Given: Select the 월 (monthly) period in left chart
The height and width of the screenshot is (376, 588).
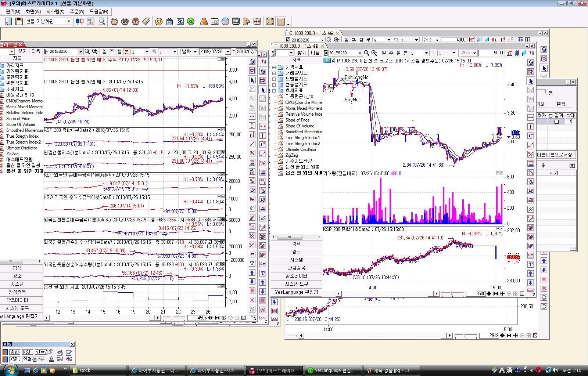Looking at the screenshot, I should (x=119, y=52).
